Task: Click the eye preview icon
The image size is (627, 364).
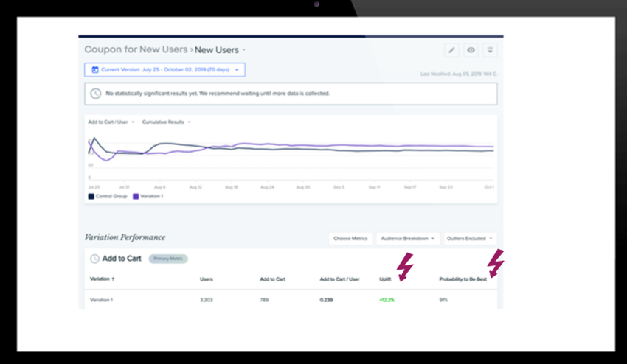Action: tap(471, 50)
